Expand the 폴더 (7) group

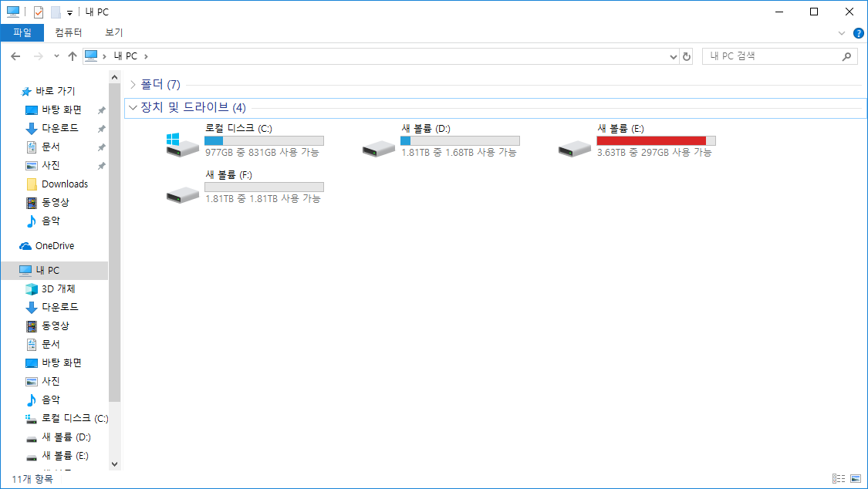click(133, 84)
